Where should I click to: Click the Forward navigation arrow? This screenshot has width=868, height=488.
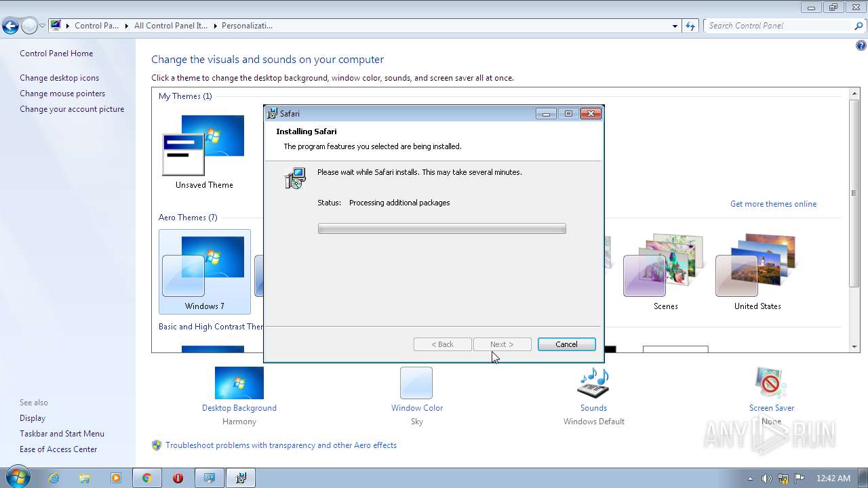pyautogui.click(x=29, y=26)
